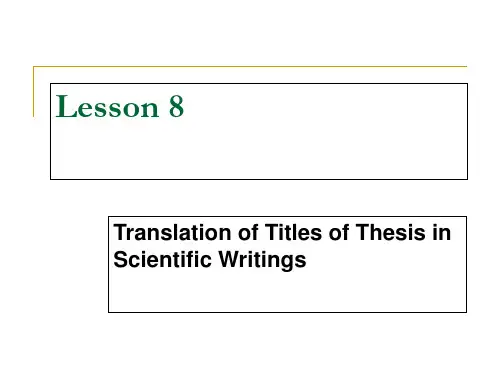Select the title text box's top border
The width and height of the screenshot is (500, 375).
(x=259, y=84)
